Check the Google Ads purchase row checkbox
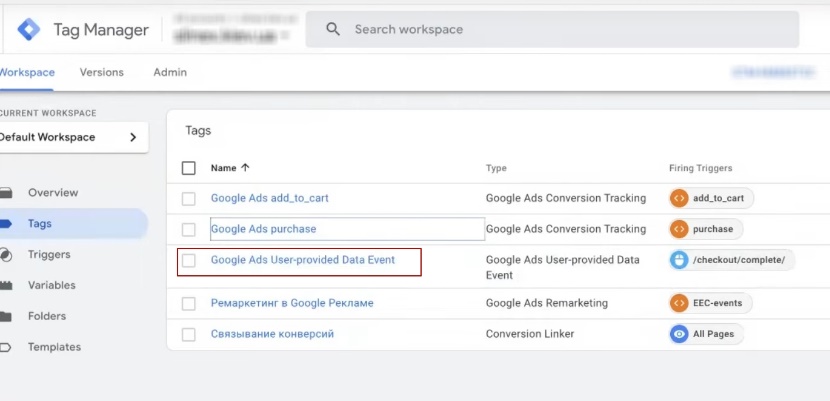This screenshot has height=401, width=830. pyautogui.click(x=189, y=229)
